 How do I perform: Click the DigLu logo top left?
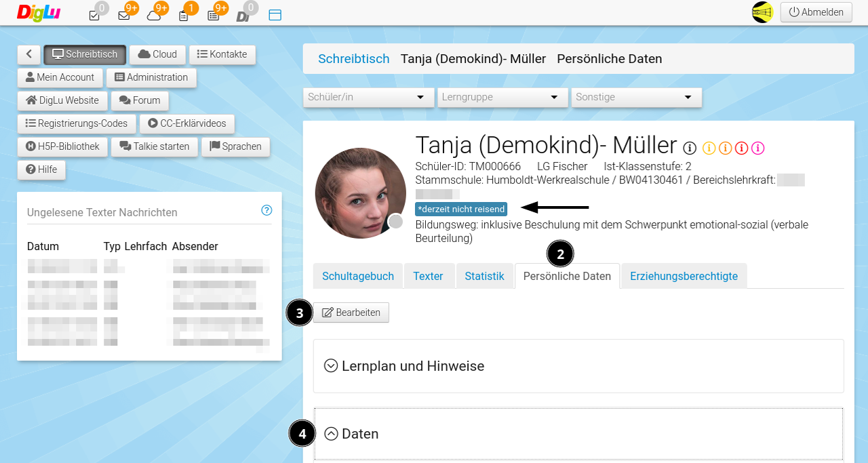[39, 12]
